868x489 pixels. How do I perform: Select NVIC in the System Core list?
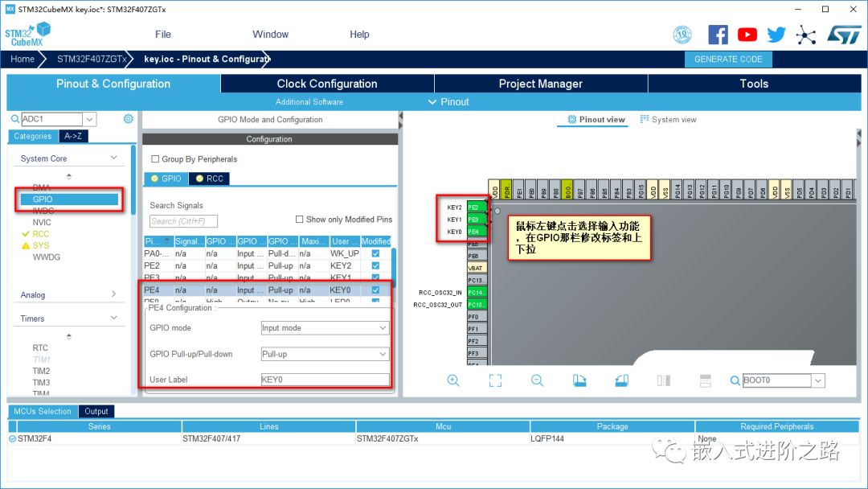pos(42,222)
